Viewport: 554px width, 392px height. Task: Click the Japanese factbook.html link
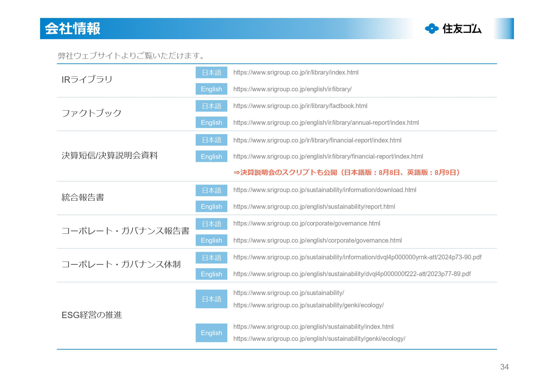pos(300,106)
